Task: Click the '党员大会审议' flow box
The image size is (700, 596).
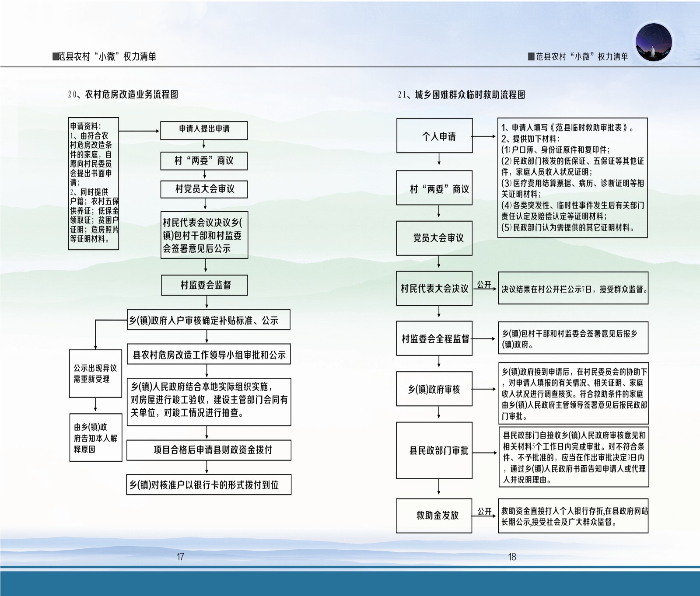Action: 434,238
